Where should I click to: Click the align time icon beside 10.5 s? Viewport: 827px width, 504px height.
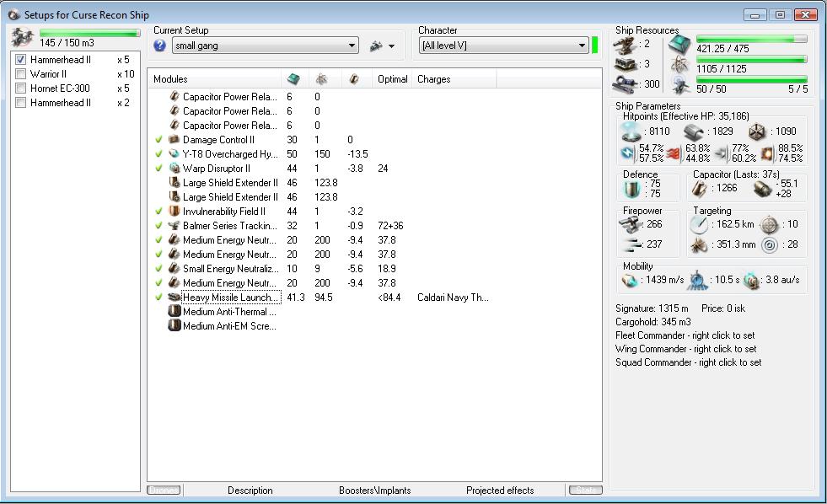coord(696,281)
